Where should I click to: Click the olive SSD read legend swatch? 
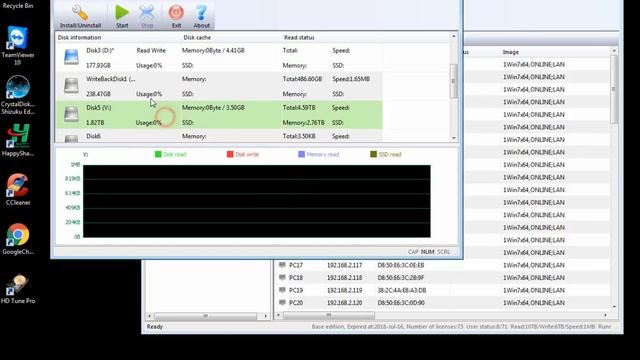coord(373,154)
